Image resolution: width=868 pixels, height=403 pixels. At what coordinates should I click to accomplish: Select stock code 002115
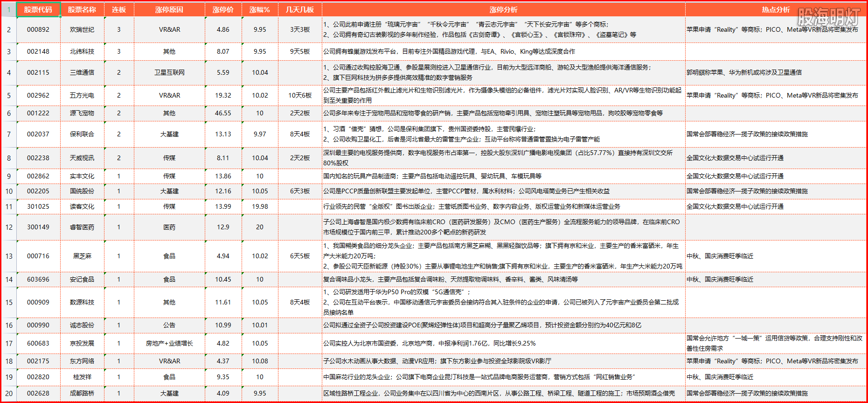pos(38,72)
